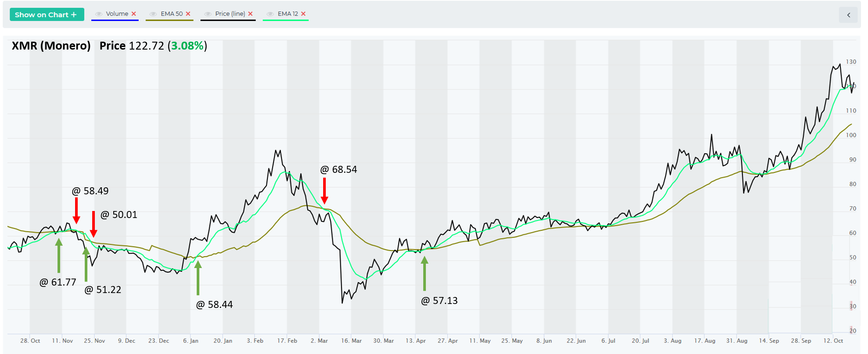Remove the Price (line) series with its red X
This screenshot has width=868, height=354.
(x=250, y=14)
